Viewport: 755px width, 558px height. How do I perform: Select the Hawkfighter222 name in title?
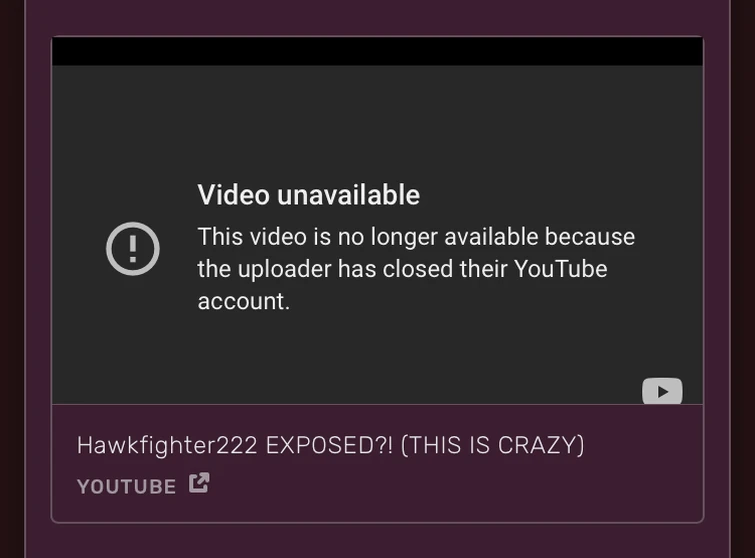point(167,445)
